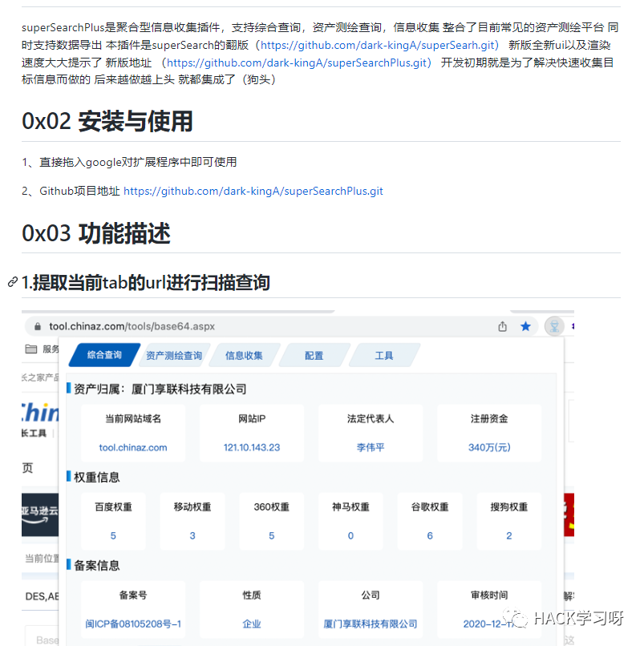Open the 信息收集 tab

coord(244,355)
